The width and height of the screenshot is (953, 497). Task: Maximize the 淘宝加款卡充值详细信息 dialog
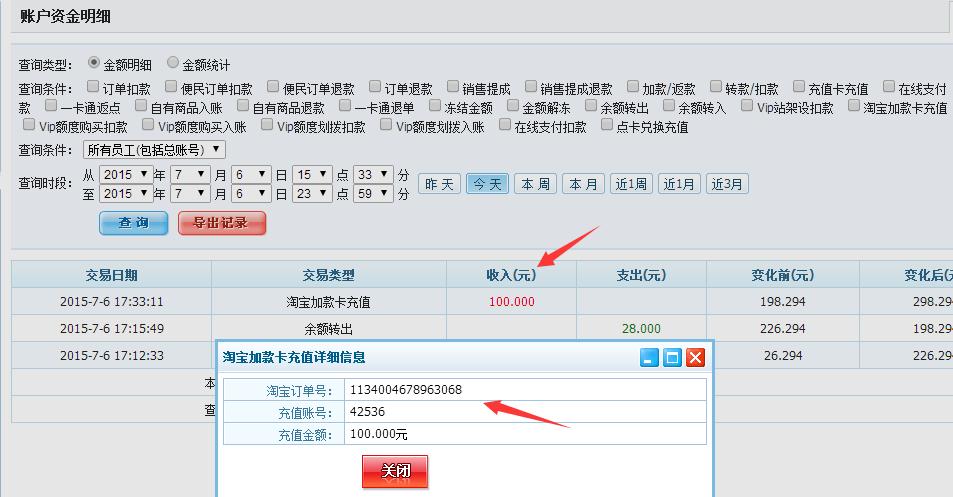[x=672, y=357]
